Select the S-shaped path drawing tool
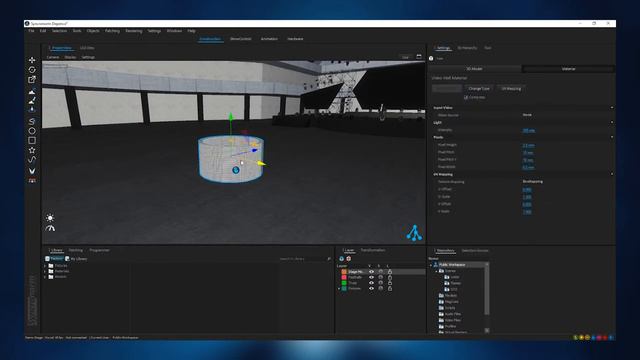640x360 pixels. pos(32,121)
